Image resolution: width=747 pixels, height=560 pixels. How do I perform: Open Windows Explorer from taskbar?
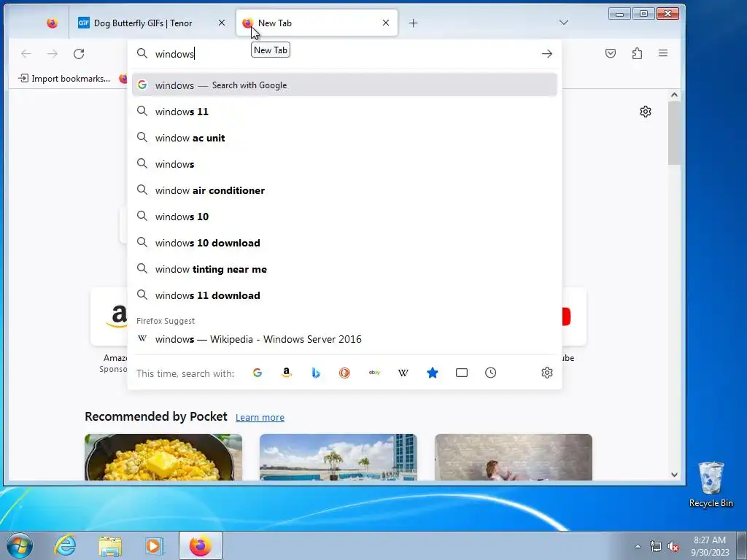tap(110, 545)
